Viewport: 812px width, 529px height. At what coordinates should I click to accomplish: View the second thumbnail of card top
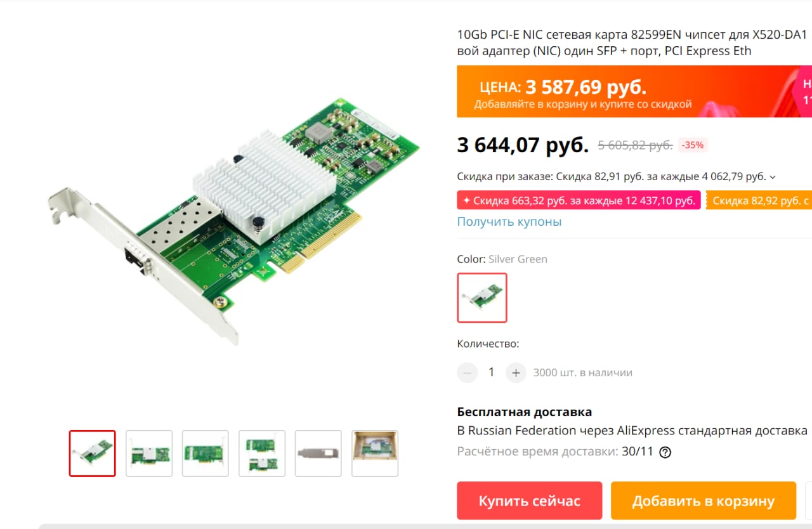click(149, 454)
